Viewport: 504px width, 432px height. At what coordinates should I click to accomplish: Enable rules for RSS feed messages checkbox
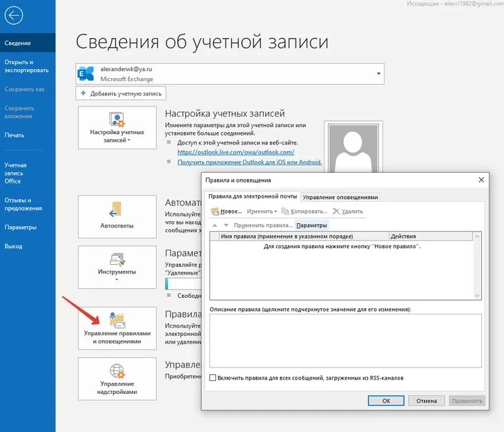coord(213,377)
